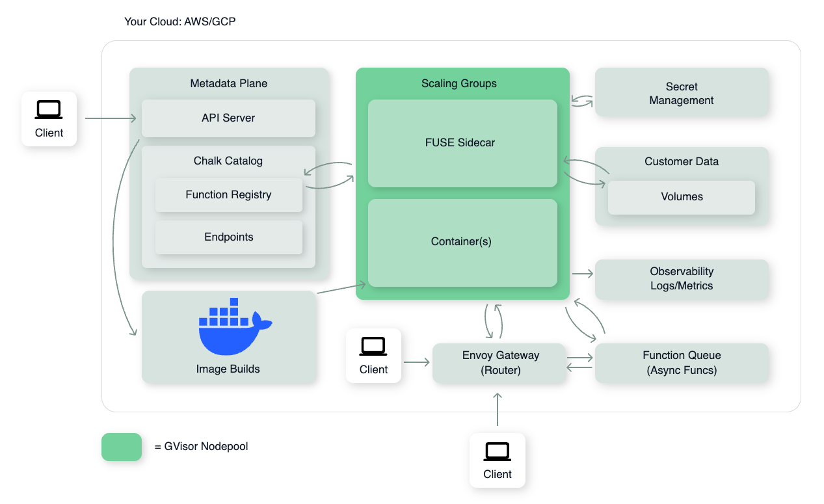
Task: Select the Observability Logs/Metrics box
Action: 682,279
